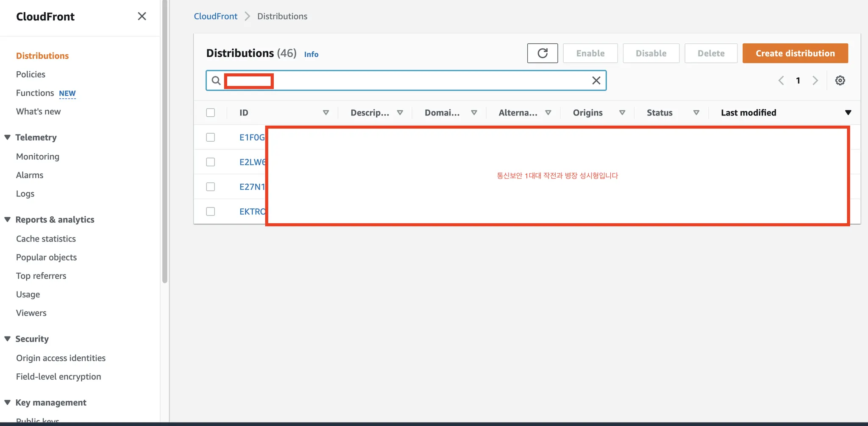Open Logs under Telemetry
This screenshot has width=868, height=426.
25,193
